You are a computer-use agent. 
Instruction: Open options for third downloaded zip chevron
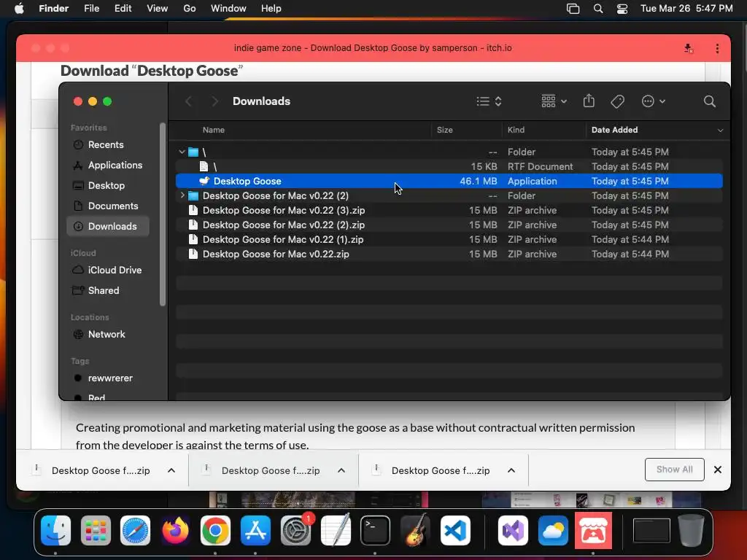point(511,470)
